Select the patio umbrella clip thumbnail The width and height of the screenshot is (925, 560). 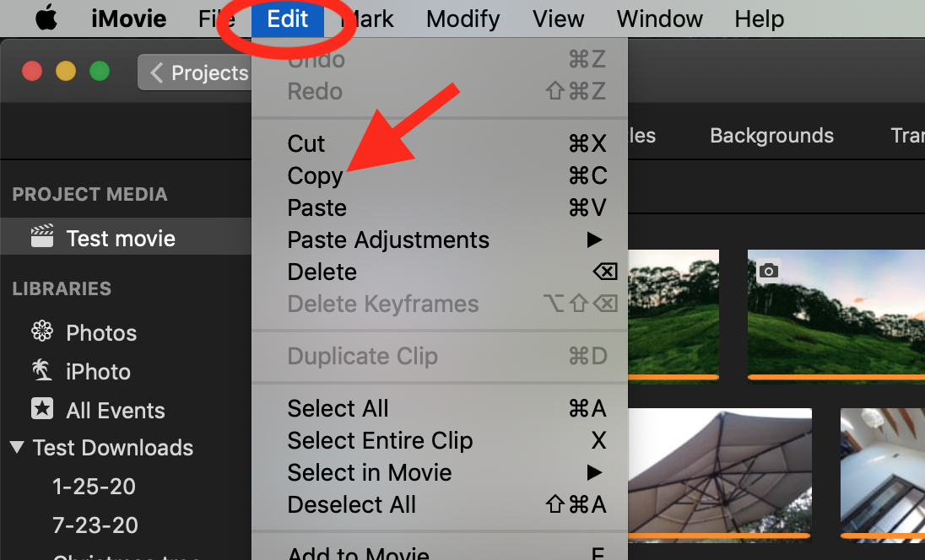(x=719, y=472)
